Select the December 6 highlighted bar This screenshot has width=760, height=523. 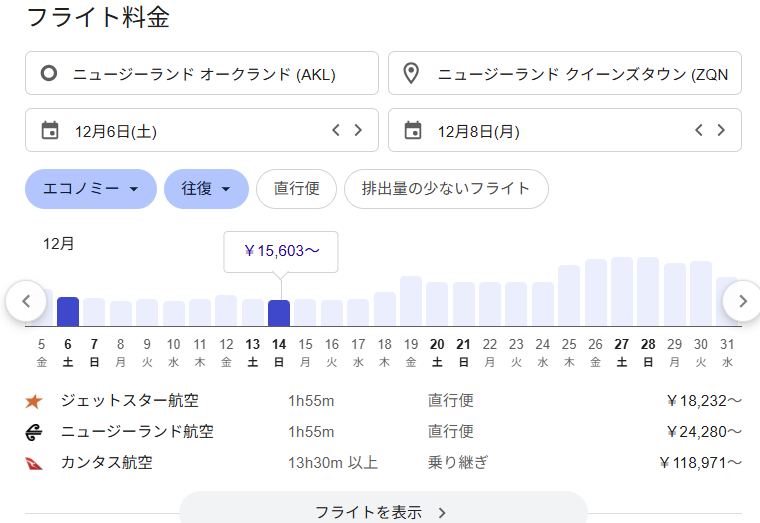[x=68, y=311]
